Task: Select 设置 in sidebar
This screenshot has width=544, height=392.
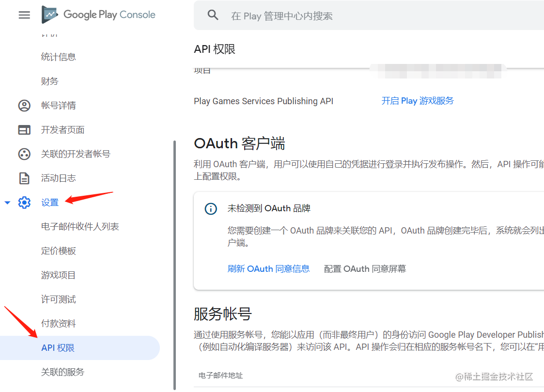Action: point(50,202)
